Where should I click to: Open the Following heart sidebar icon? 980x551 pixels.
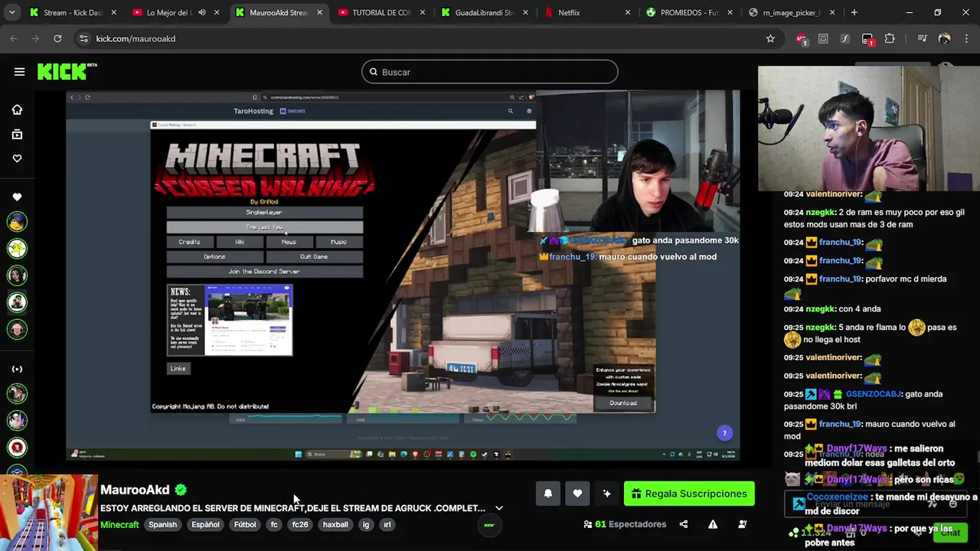click(17, 158)
